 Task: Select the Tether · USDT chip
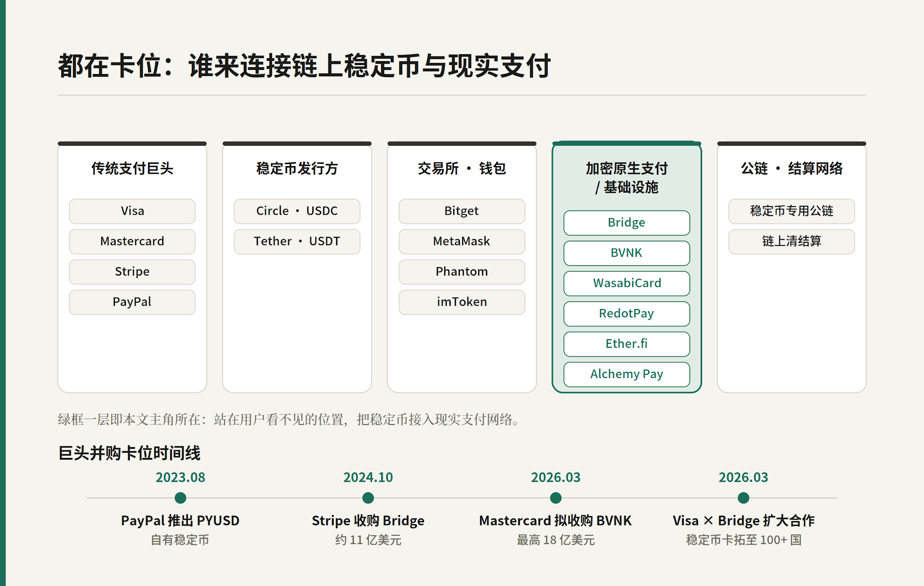(297, 241)
